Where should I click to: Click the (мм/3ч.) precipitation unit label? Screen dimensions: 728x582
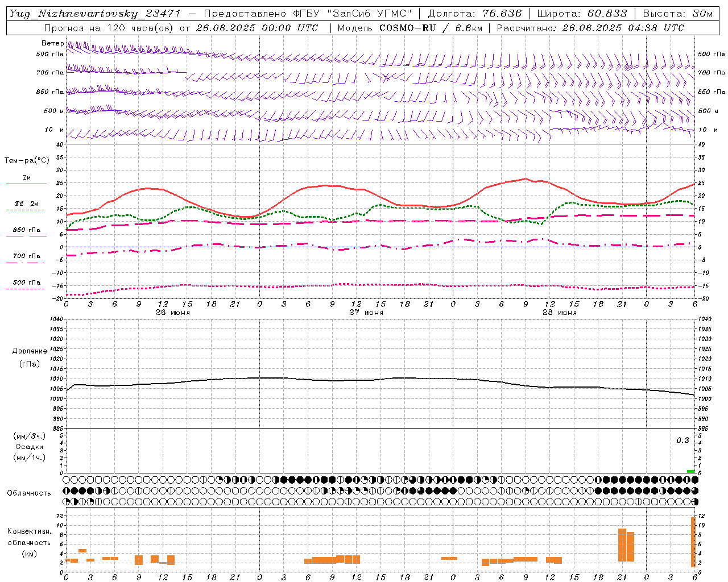point(30,436)
